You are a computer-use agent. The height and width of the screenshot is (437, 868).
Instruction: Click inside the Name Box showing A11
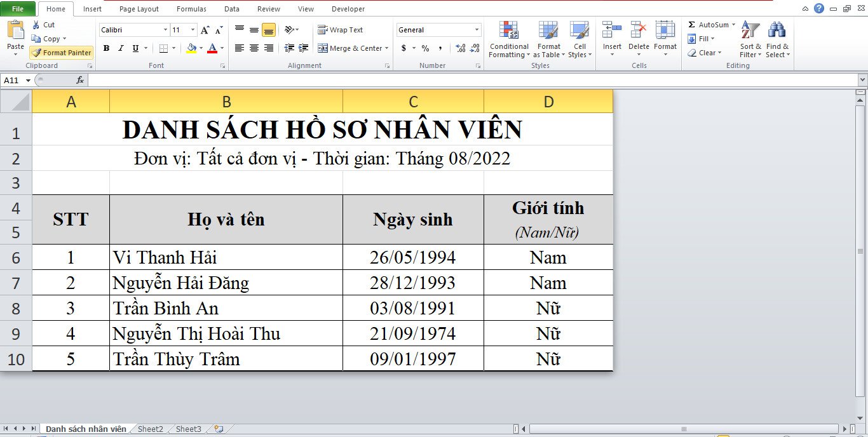point(13,79)
